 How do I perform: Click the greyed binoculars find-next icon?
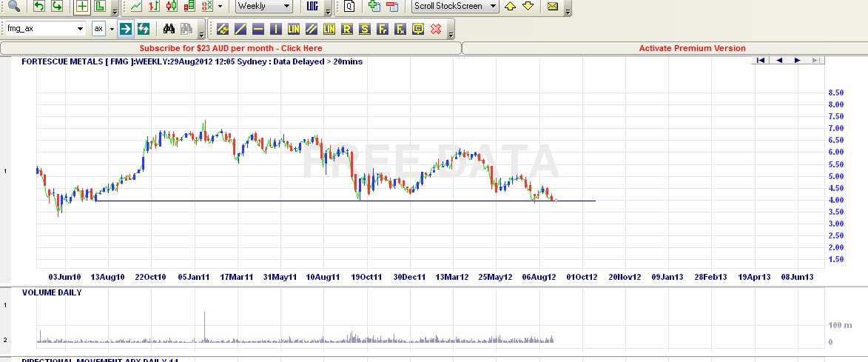coord(186,29)
